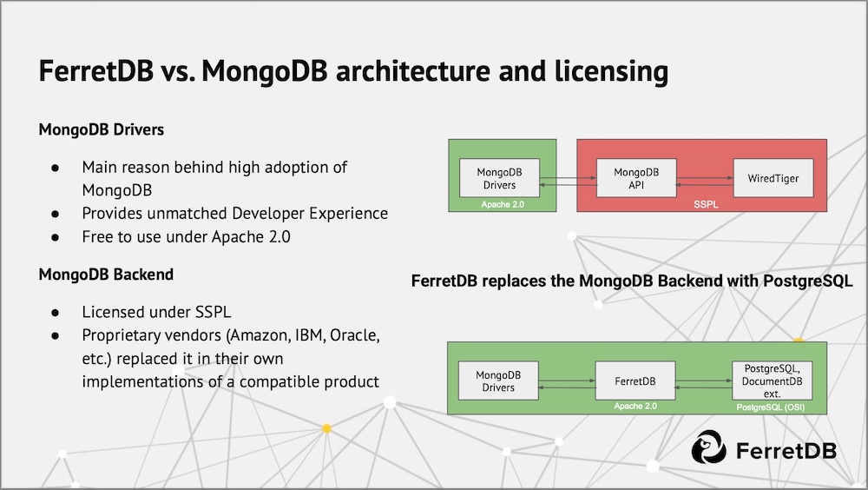Screen dimensions: 868x490
Task: Select bullet 'Licensed under SSPL'
Action: 156,312
